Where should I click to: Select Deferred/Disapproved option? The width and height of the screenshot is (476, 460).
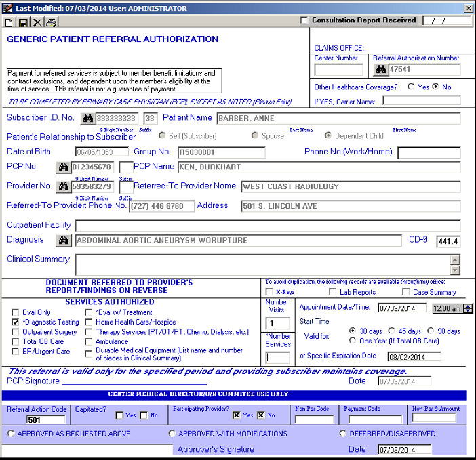coord(342,433)
